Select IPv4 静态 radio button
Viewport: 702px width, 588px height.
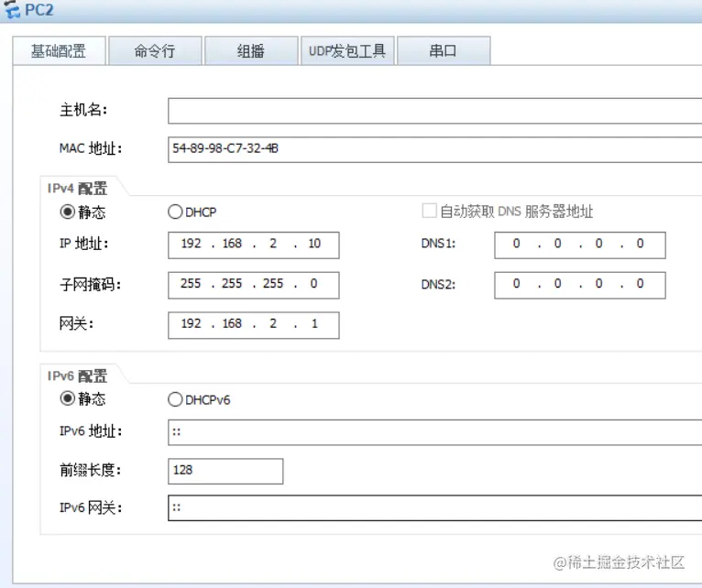click(x=68, y=212)
